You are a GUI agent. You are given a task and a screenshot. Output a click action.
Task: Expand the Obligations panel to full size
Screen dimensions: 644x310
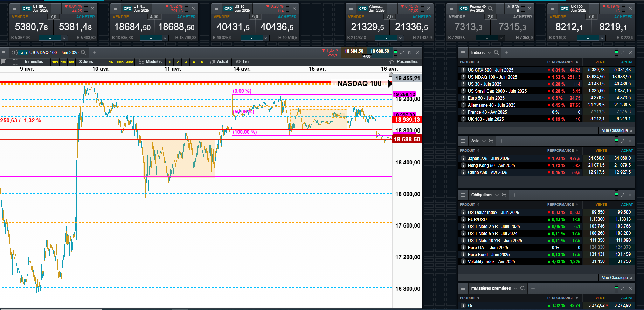623,195
